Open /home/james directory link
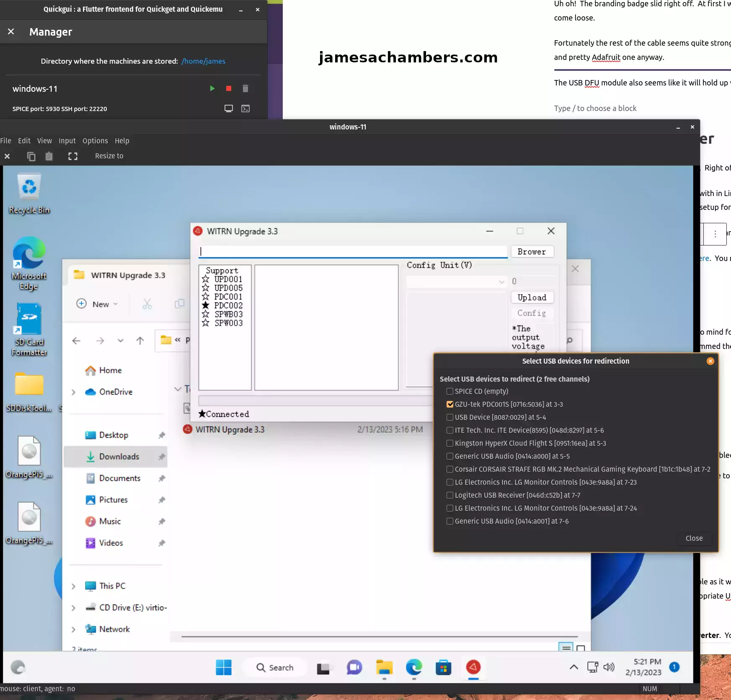This screenshot has width=731, height=700. tap(203, 61)
